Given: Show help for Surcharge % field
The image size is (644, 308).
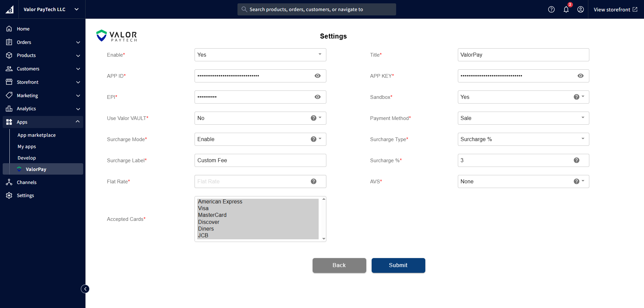Looking at the screenshot, I should (x=577, y=160).
